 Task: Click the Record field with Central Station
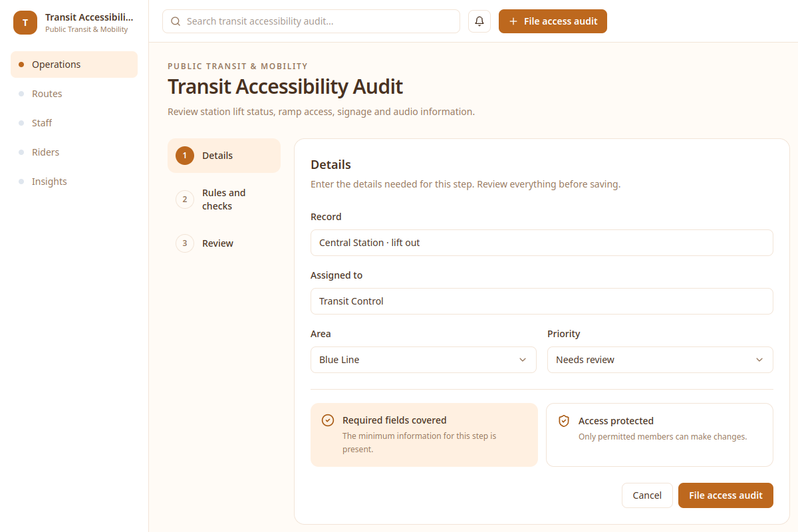point(542,243)
